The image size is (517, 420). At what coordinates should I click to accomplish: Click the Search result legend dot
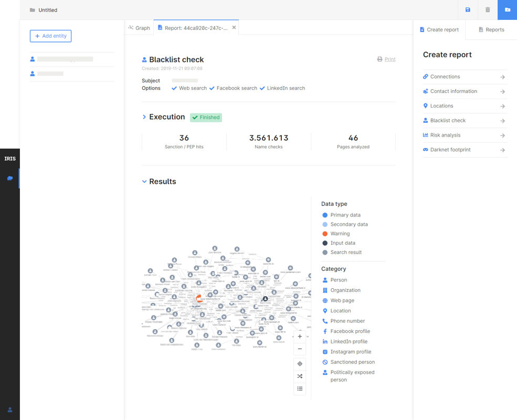(325, 253)
